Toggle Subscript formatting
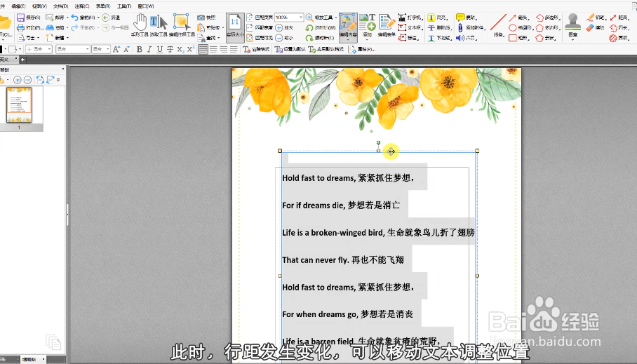The height and width of the screenshot is (364, 637). (x=180, y=49)
